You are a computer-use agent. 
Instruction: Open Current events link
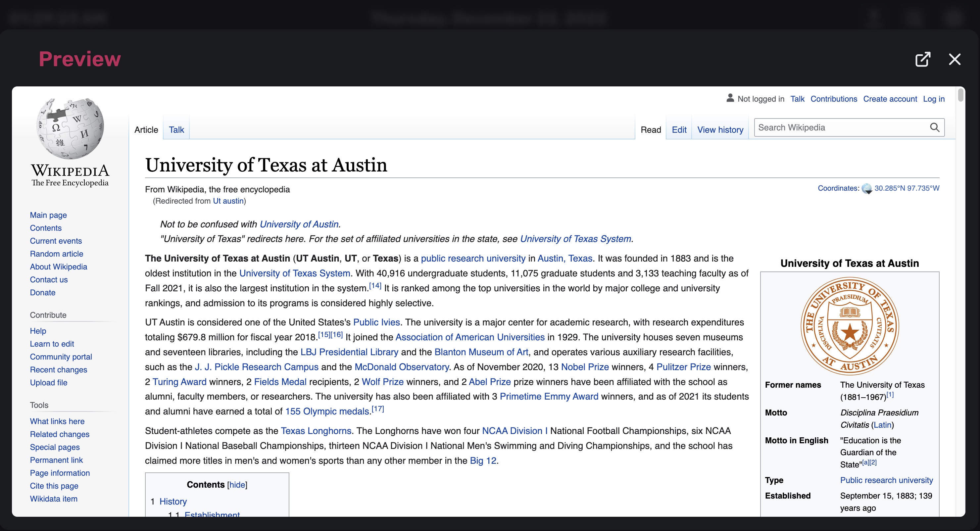click(56, 241)
